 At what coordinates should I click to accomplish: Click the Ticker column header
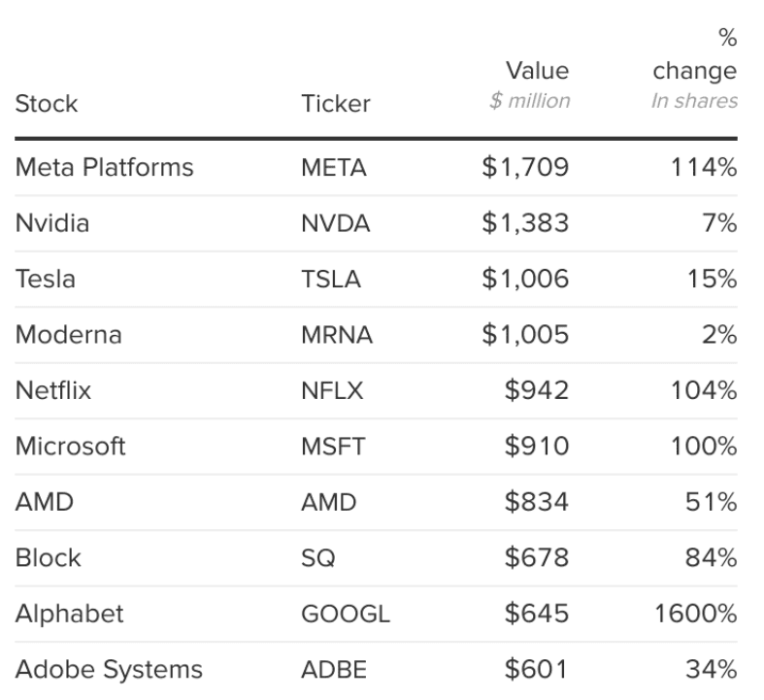point(336,103)
